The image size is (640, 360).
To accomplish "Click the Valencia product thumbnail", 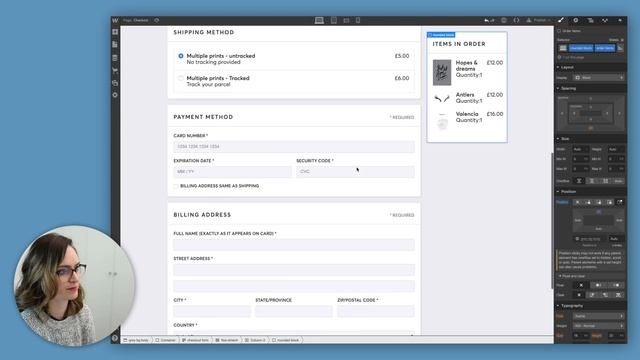I will [442, 121].
